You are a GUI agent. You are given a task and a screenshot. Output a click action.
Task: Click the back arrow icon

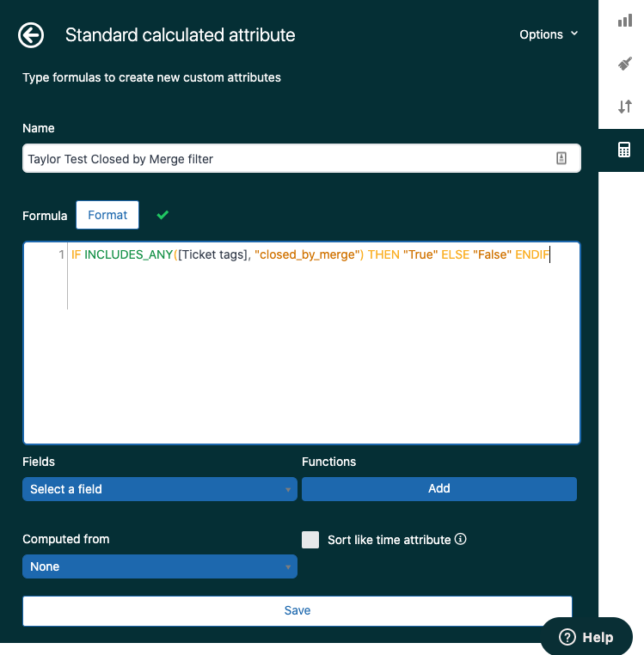point(31,35)
